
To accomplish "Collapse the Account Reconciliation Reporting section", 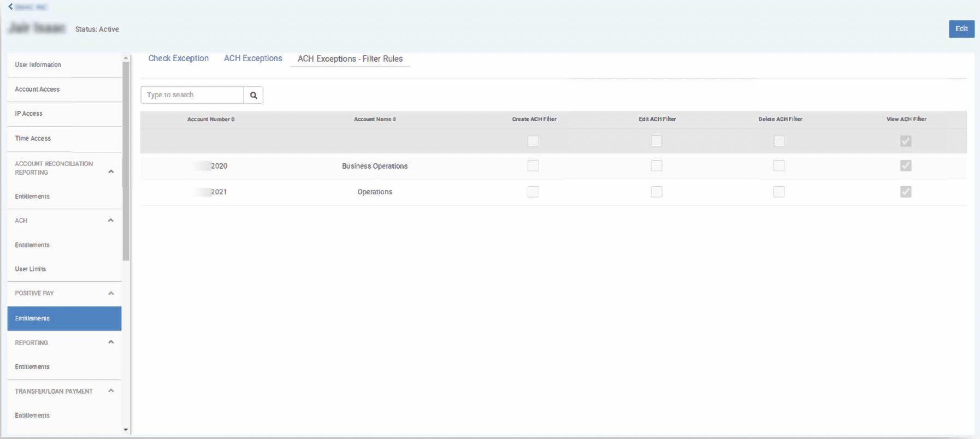I will (111, 171).
